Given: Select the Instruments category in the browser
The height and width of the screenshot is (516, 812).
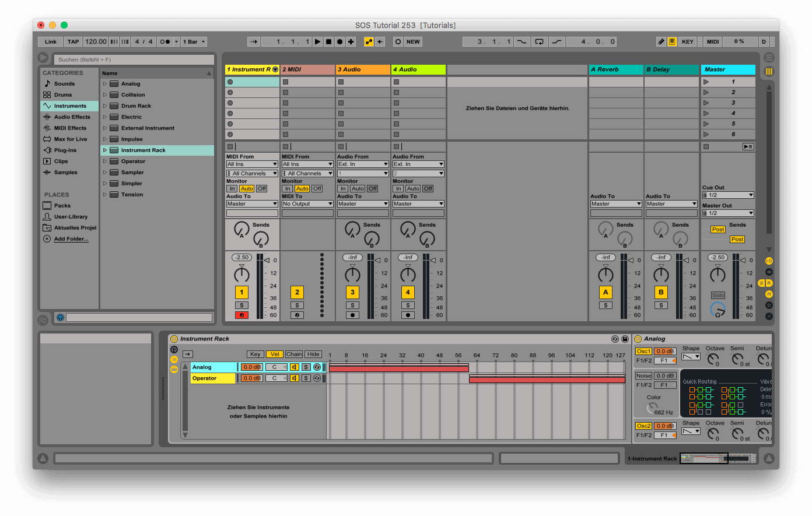Looking at the screenshot, I should click(69, 106).
